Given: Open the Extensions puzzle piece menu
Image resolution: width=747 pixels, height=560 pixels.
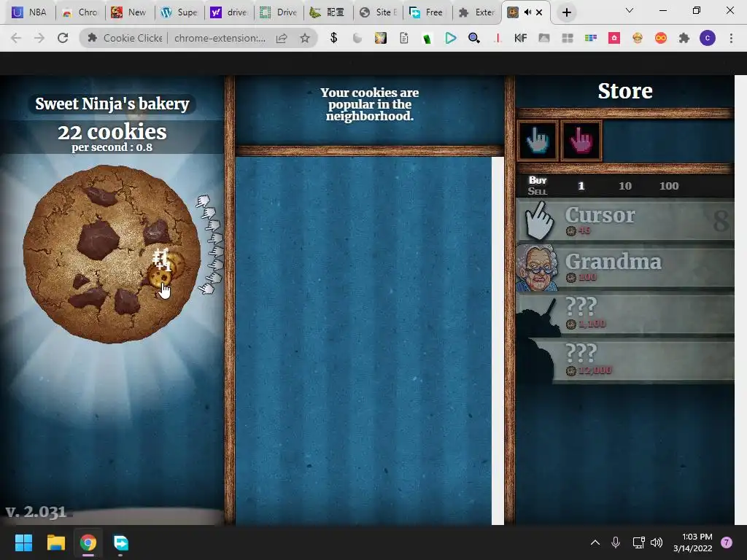Looking at the screenshot, I should point(684,38).
